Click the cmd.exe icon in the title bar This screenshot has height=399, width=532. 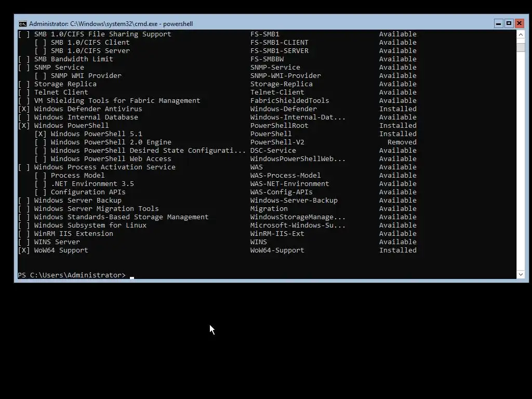tap(23, 24)
